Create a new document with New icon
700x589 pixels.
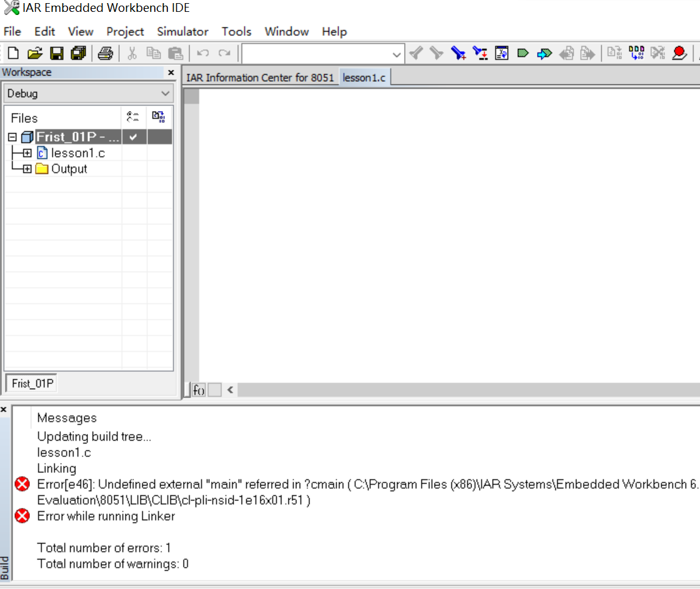click(x=13, y=54)
